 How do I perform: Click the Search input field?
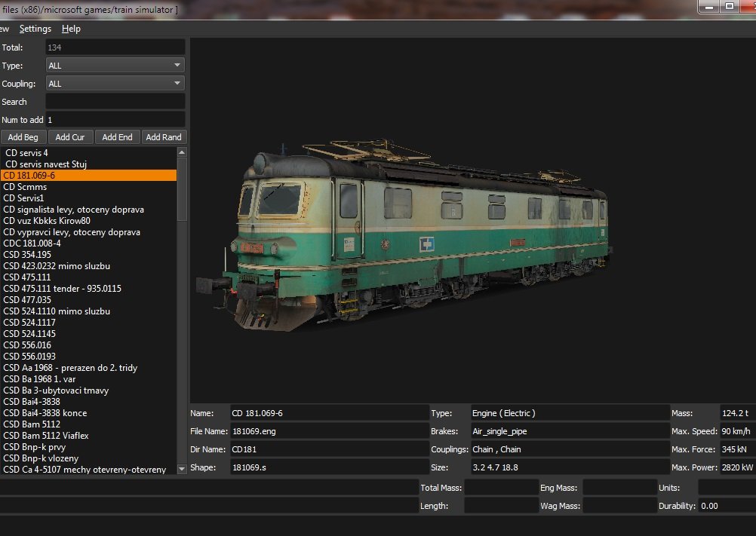tap(115, 102)
